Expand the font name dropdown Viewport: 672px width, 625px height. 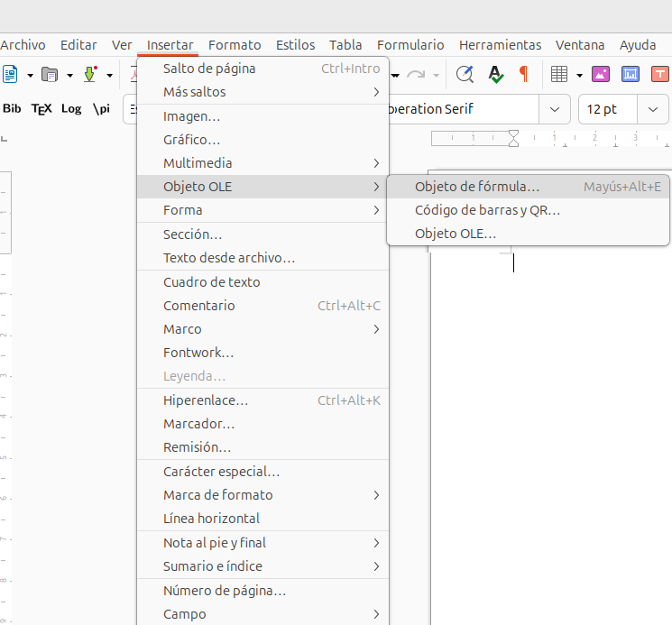coord(555,109)
